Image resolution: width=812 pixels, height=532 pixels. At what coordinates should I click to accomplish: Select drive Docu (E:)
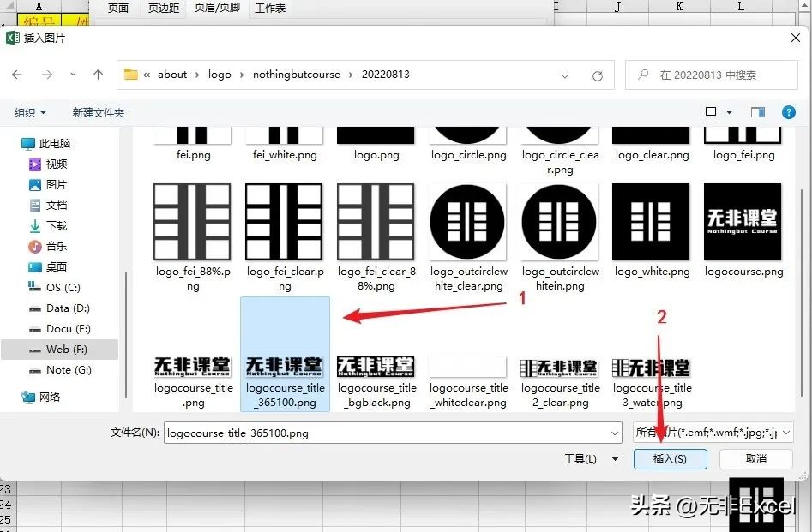pos(59,329)
